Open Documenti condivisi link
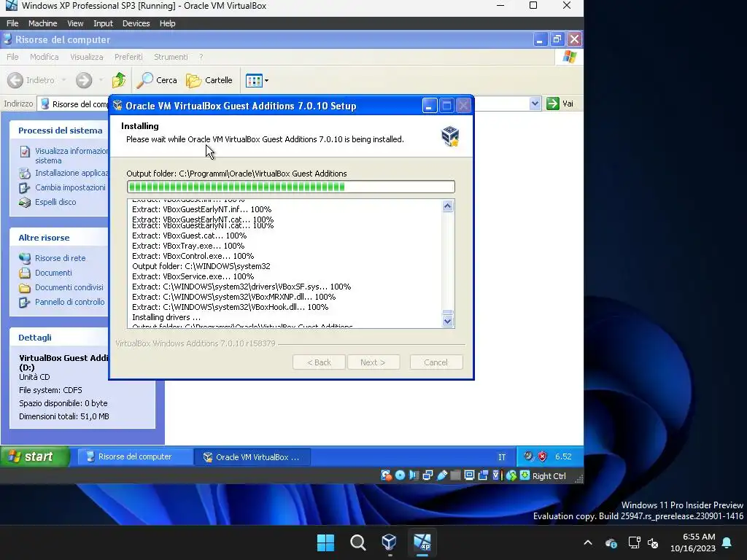Viewport: 747px width, 560px height. point(69,287)
